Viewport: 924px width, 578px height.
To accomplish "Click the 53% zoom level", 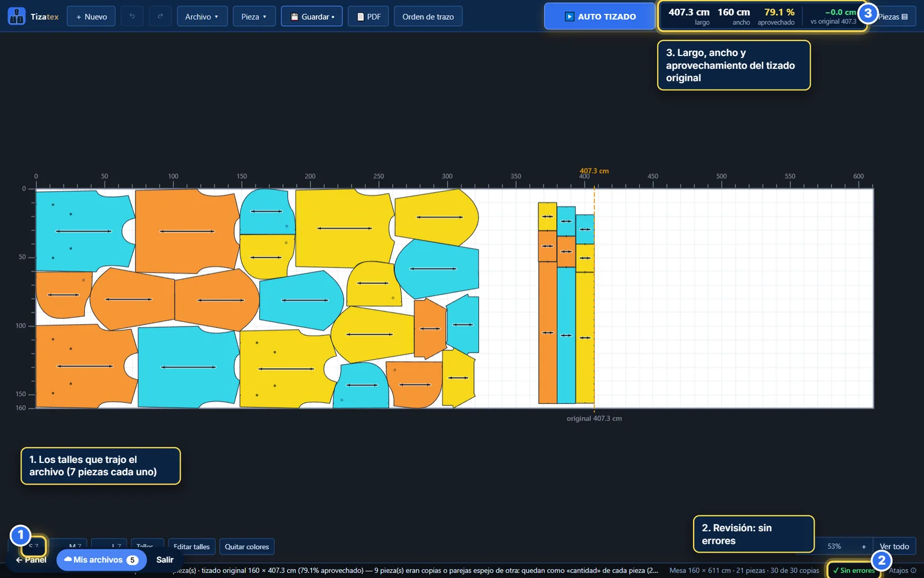I will [834, 546].
